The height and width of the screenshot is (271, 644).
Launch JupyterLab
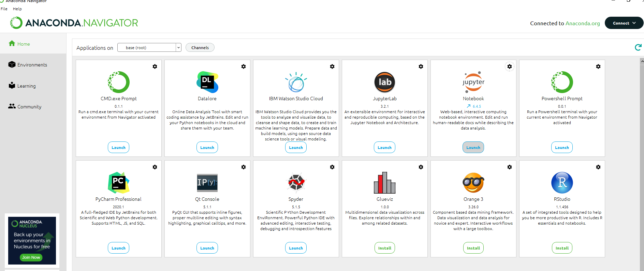coord(385,147)
